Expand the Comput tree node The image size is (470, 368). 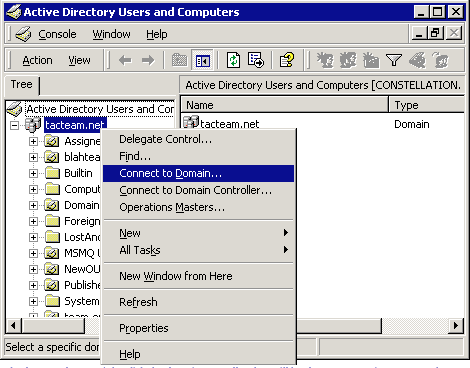33,189
